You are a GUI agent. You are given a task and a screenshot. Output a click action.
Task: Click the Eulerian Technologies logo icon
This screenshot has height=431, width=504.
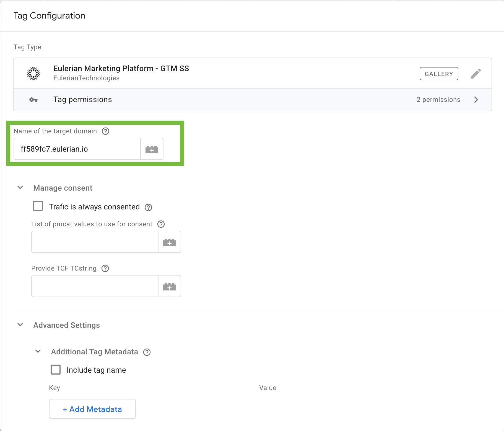point(33,73)
